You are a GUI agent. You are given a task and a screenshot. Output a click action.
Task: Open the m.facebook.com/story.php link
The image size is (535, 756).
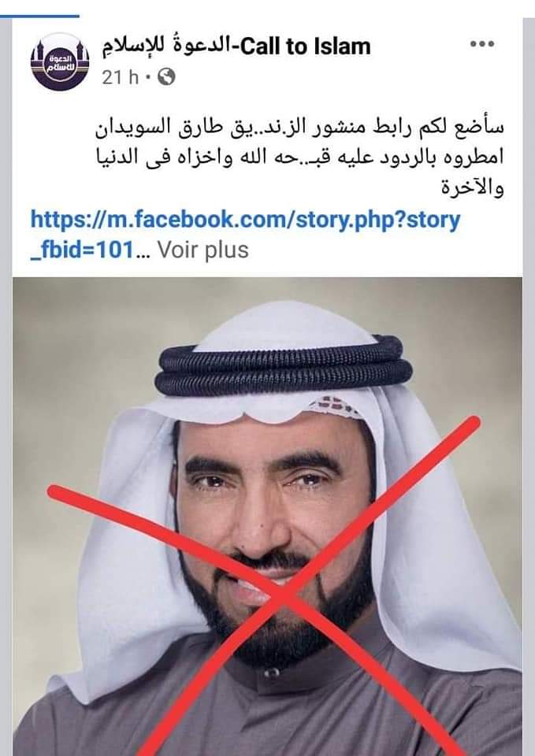coord(245,220)
